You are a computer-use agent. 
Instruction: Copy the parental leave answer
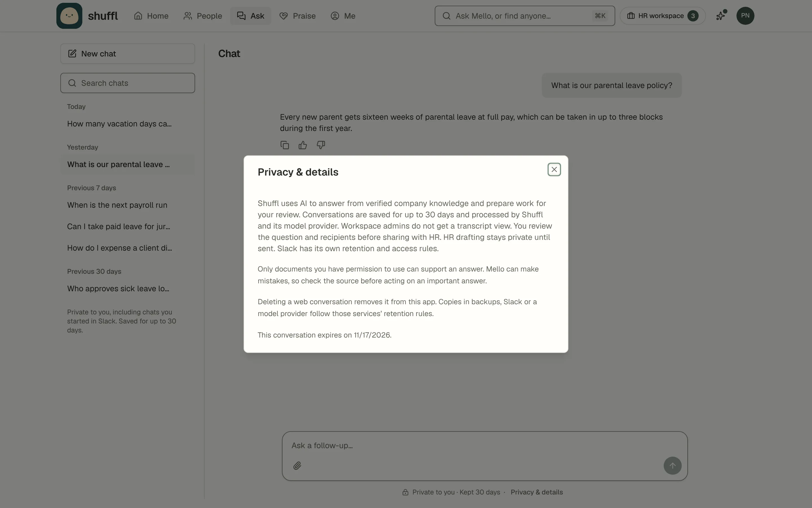[x=284, y=145]
